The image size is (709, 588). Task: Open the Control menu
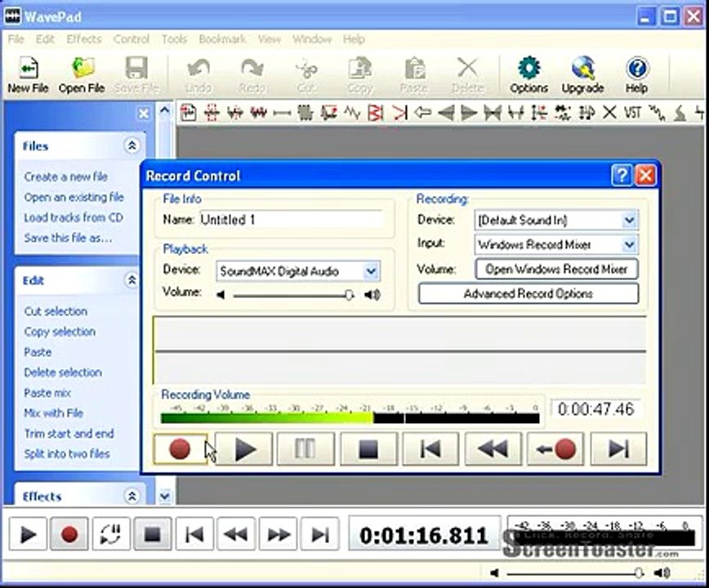[132, 39]
